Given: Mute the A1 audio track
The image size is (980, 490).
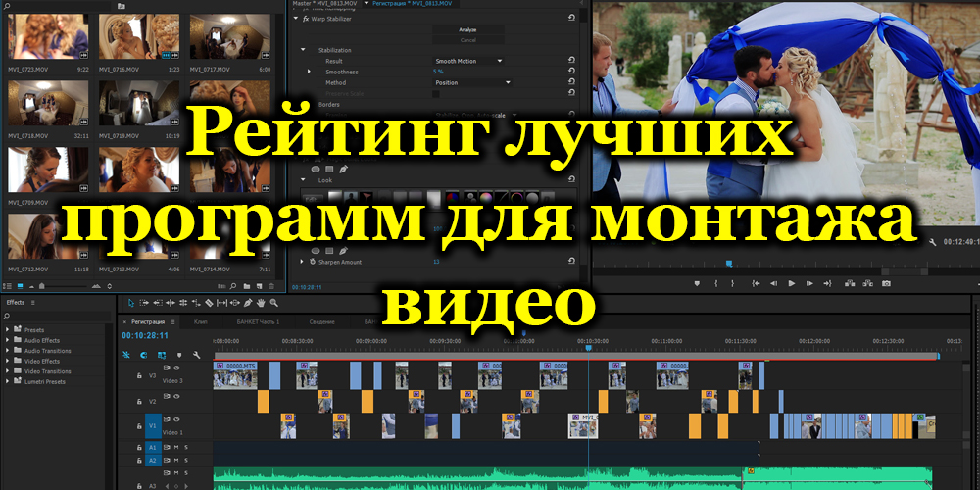Looking at the screenshot, I should (x=176, y=448).
